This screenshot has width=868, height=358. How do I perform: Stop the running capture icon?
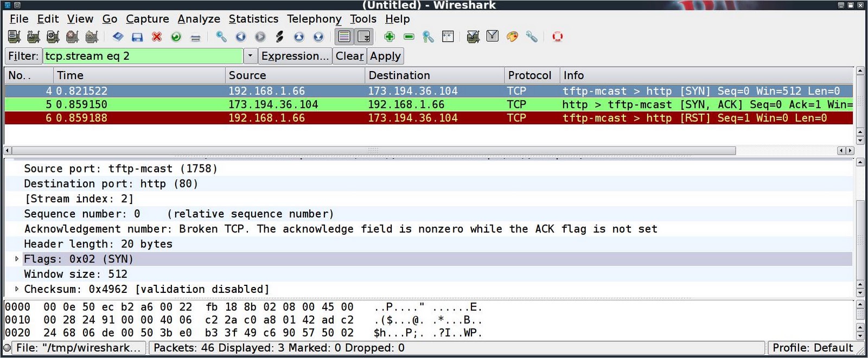click(73, 37)
